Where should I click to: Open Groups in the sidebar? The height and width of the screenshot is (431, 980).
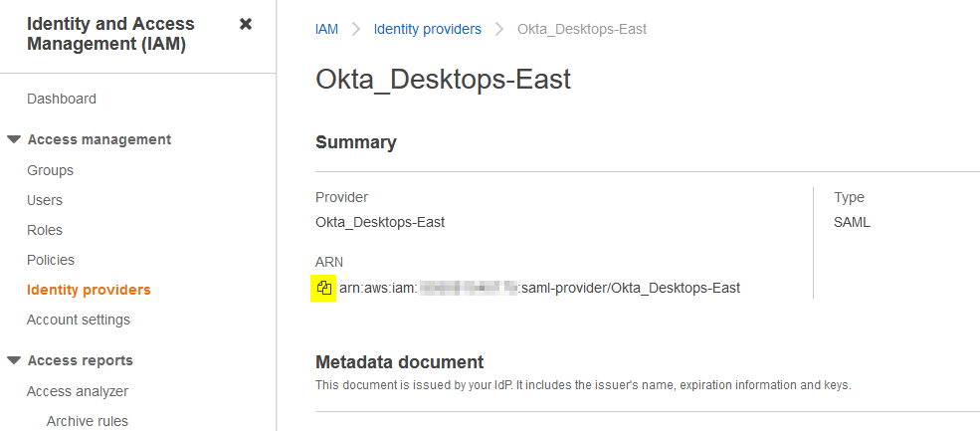(50, 170)
